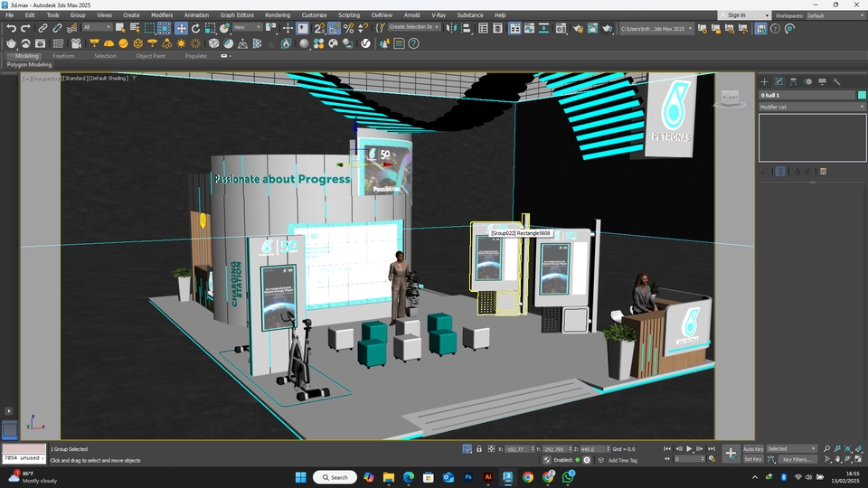Toggle 2.5D Snaps button
Viewport: 868px width, 488px height.
(319, 28)
